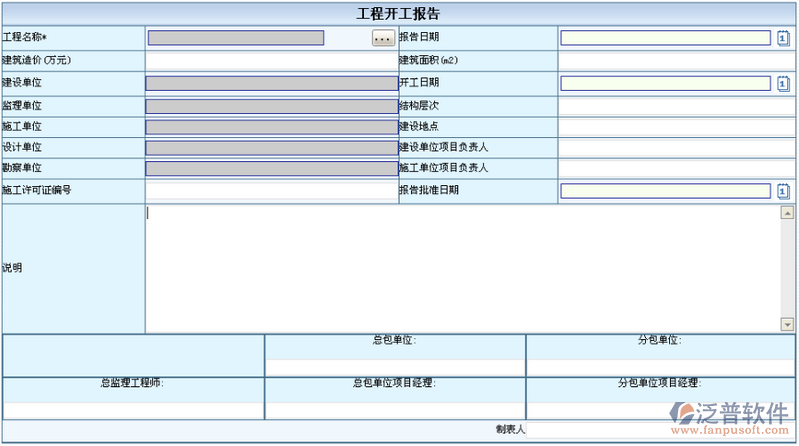The width and height of the screenshot is (799, 446).
Task: Focus the 施工许可证编号 input field
Action: pos(272,191)
